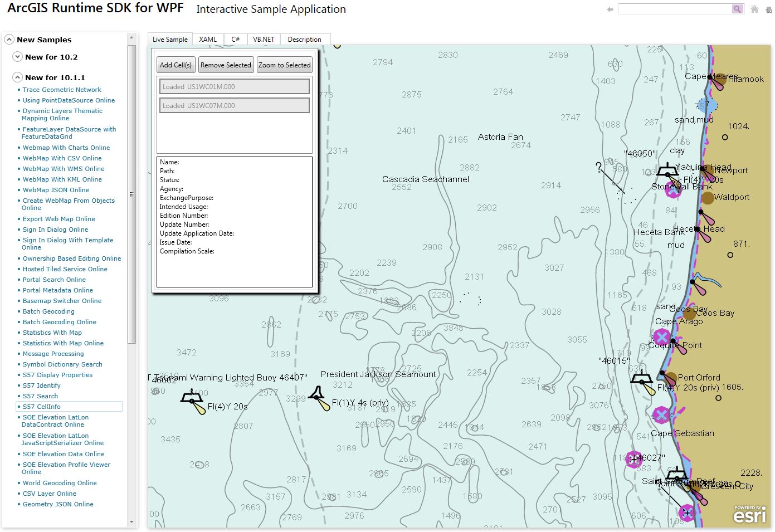775x532 pixels.
Task: Click the brown Waldport city marker
Action: pos(708,197)
